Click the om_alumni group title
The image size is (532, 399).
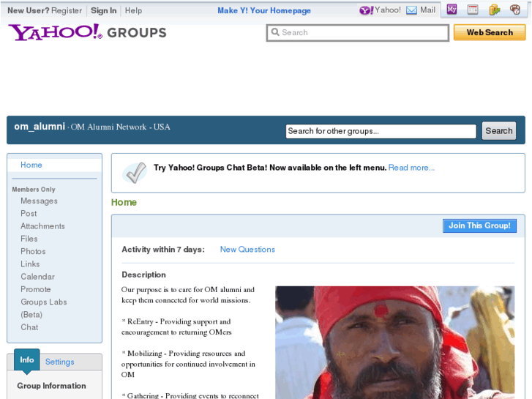pyautogui.click(x=40, y=127)
